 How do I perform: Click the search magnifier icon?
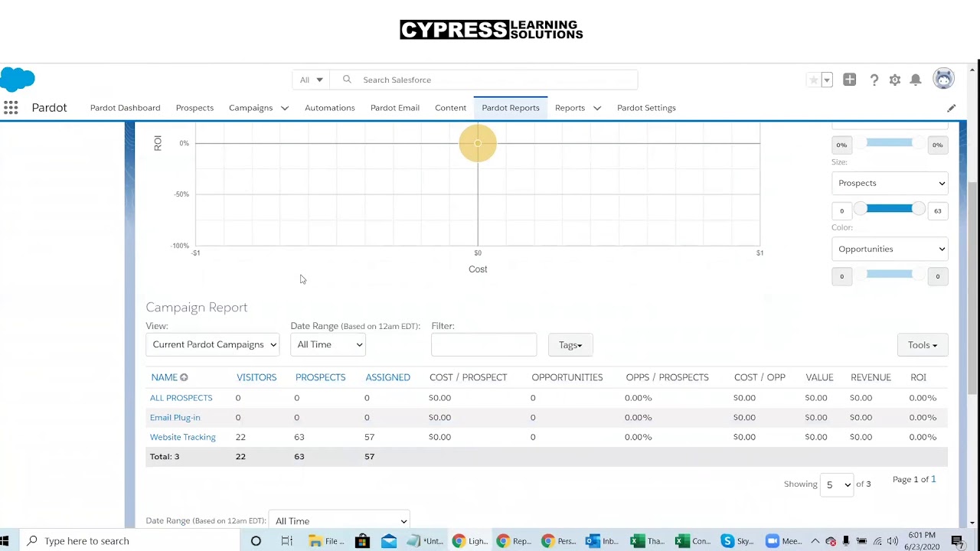click(347, 80)
